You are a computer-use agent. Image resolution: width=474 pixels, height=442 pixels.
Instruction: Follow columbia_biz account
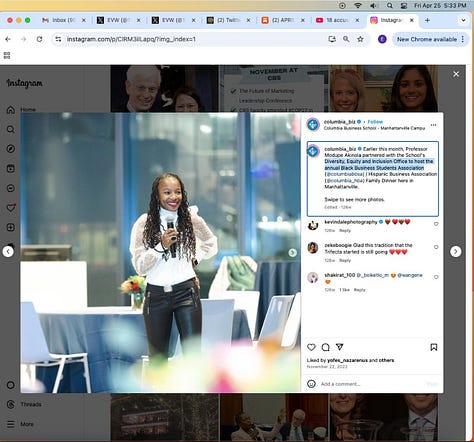tap(375, 122)
